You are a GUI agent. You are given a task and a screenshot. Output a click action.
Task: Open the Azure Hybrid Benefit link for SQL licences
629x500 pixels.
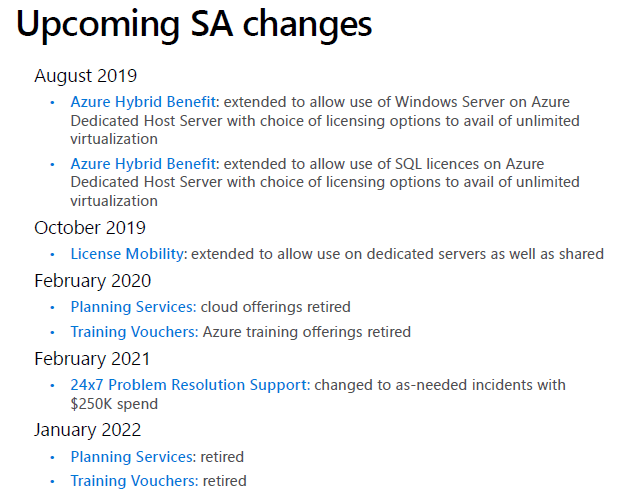pyautogui.click(x=143, y=163)
